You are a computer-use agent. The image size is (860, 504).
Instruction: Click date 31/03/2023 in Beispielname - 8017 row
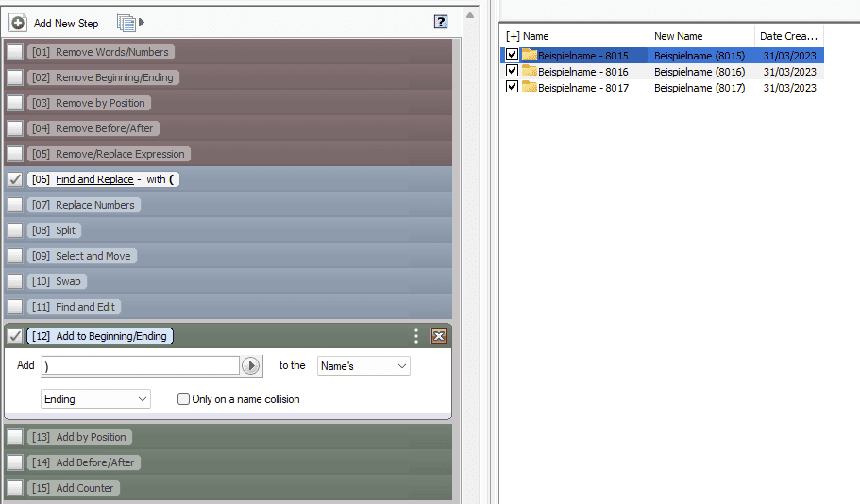(x=790, y=87)
